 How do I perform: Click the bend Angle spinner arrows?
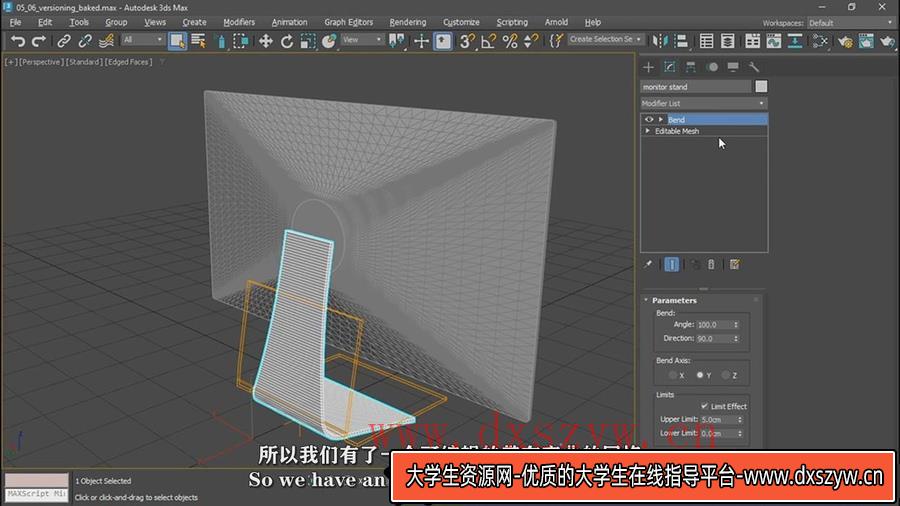736,325
